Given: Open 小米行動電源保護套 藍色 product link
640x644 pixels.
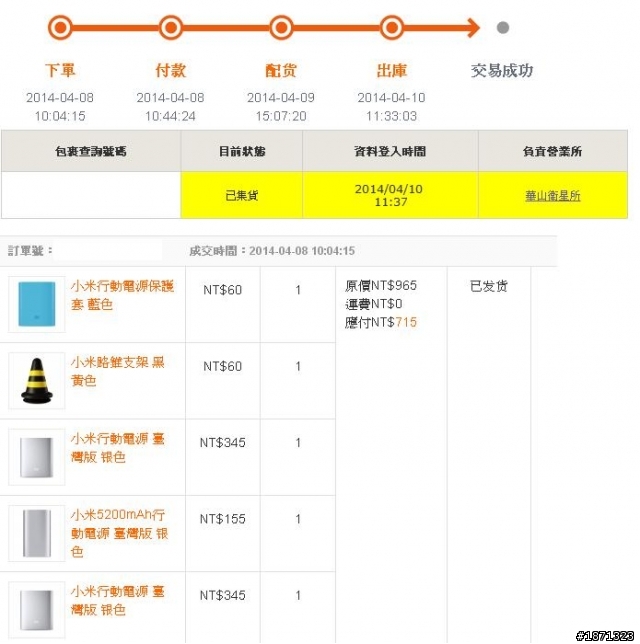Looking at the screenshot, I should 122,295.
